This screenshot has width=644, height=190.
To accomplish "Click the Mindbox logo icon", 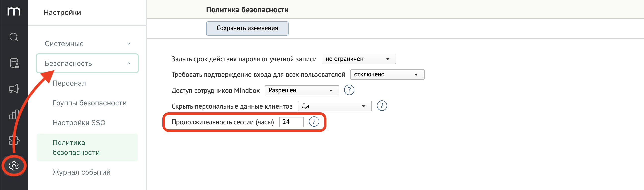I will tap(14, 11).
